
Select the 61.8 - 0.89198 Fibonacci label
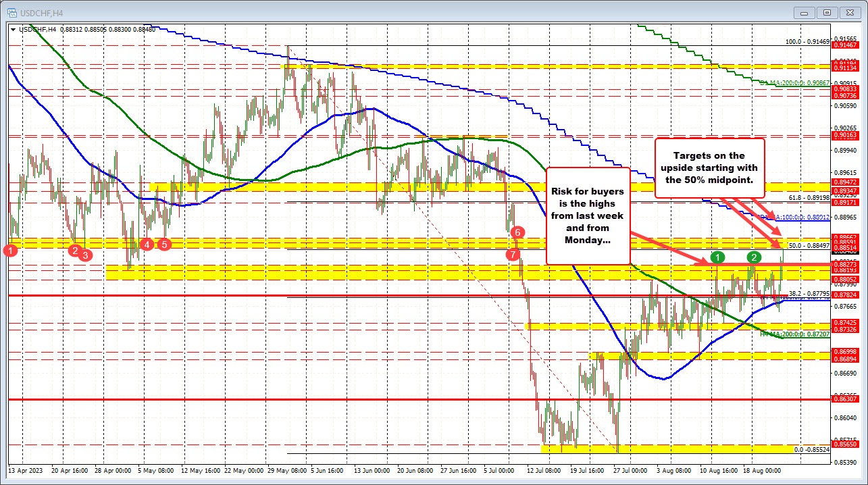point(809,196)
